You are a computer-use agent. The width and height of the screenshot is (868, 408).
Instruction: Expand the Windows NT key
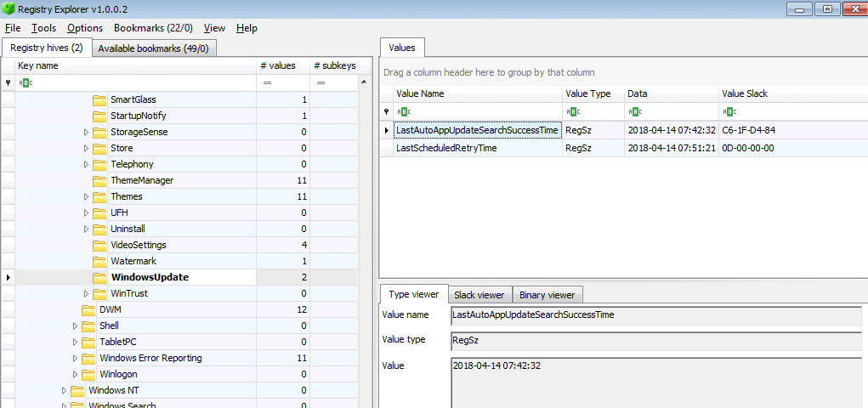pos(64,390)
